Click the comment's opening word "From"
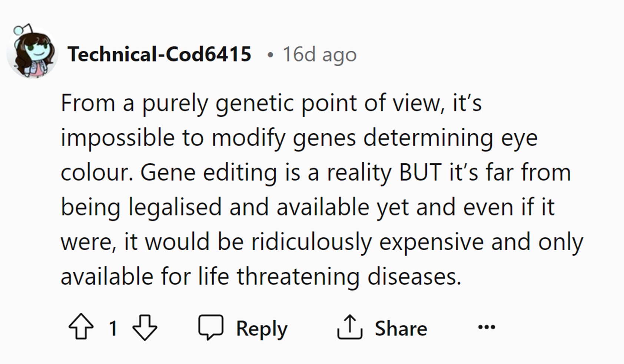Screen dimensions: 624x364 88,103
